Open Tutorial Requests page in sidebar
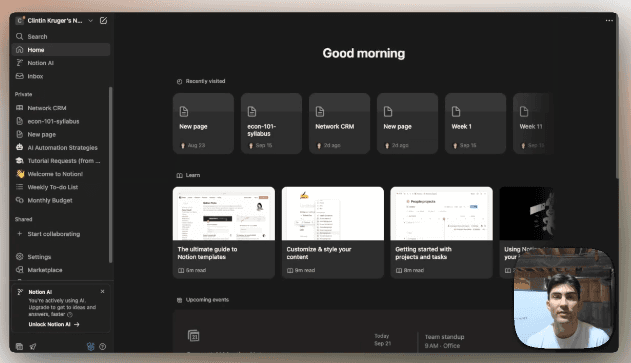The image size is (631, 363). 61,161
